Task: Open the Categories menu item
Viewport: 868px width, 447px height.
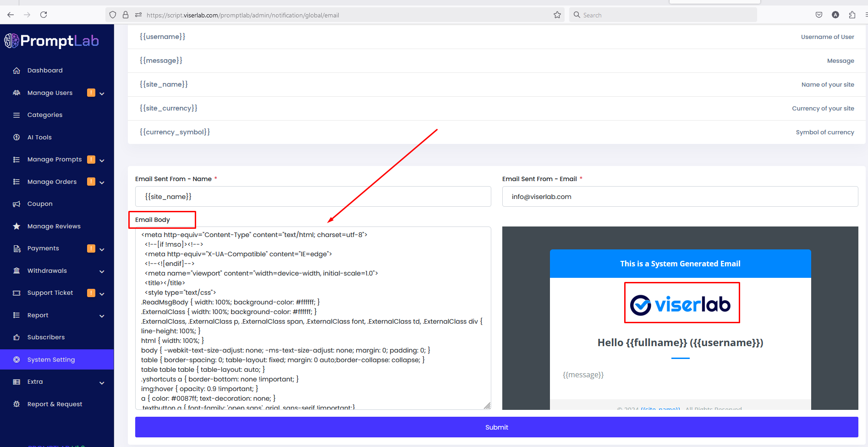Action: click(45, 115)
